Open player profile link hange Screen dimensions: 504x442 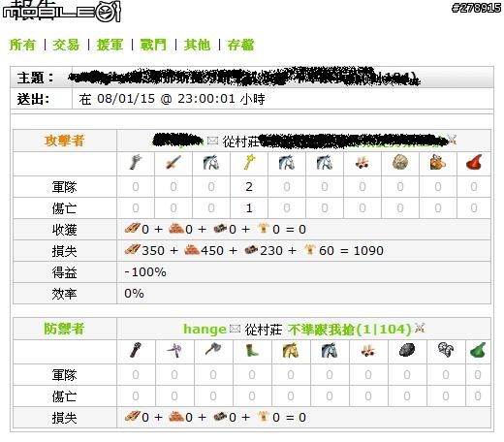click(x=205, y=330)
